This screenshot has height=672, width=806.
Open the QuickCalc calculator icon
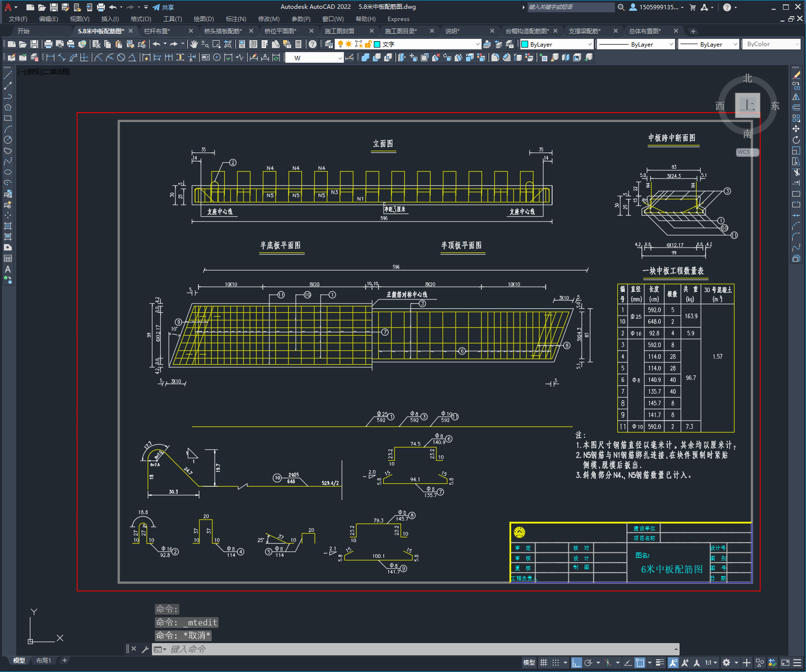pos(298,44)
